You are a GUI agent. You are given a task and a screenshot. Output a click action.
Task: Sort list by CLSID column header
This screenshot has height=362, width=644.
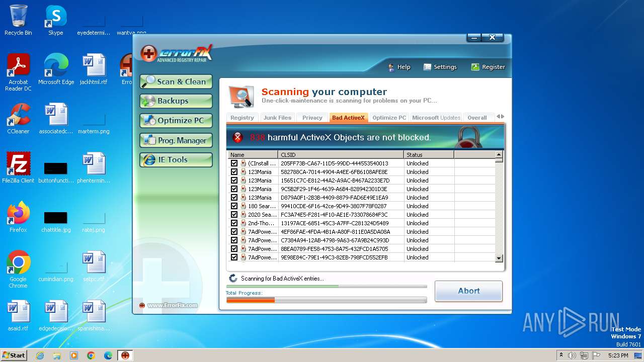tap(341, 155)
